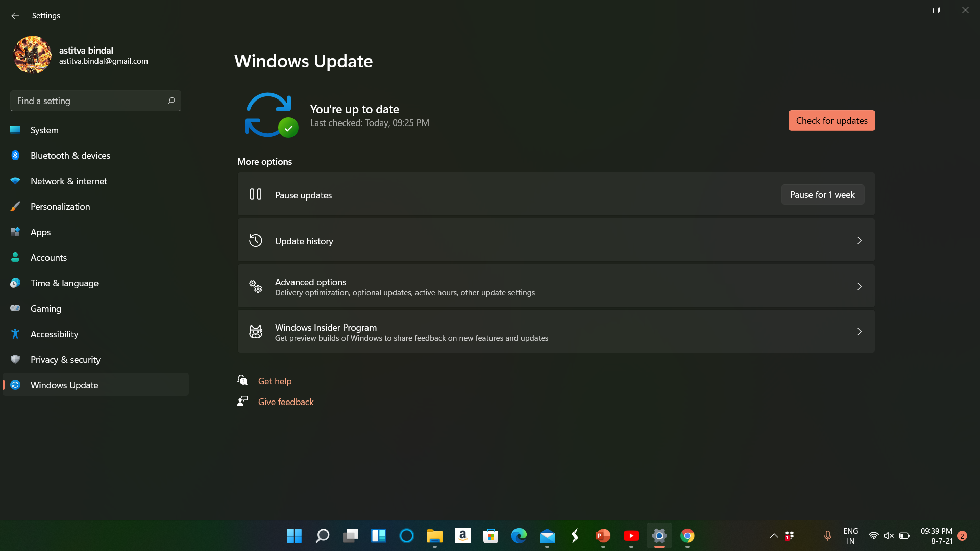980x551 pixels.
Task: Click the astitva bindal profile picture
Action: 32,55
